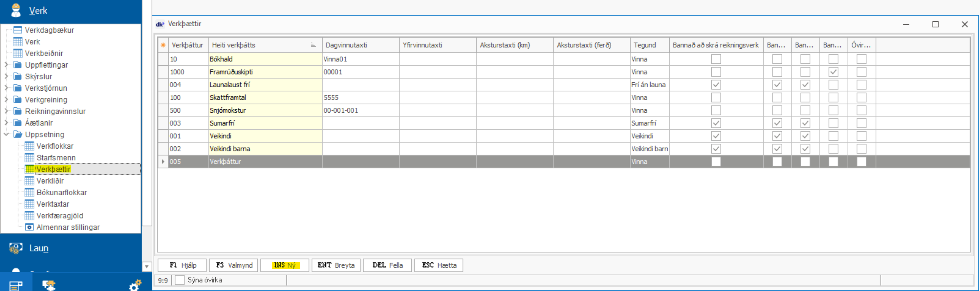Click the orange star icon in grid header
This screenshot has width=980, height=291.
163,45
